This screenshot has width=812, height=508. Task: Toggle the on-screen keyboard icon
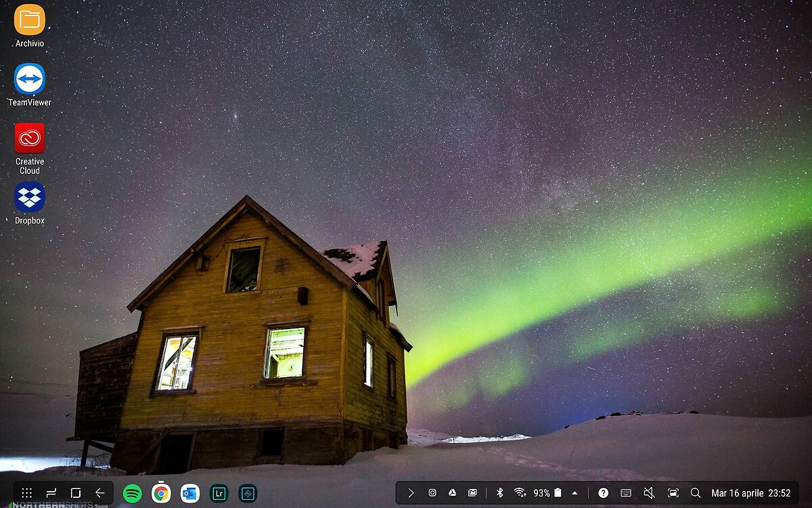(626, 493)
